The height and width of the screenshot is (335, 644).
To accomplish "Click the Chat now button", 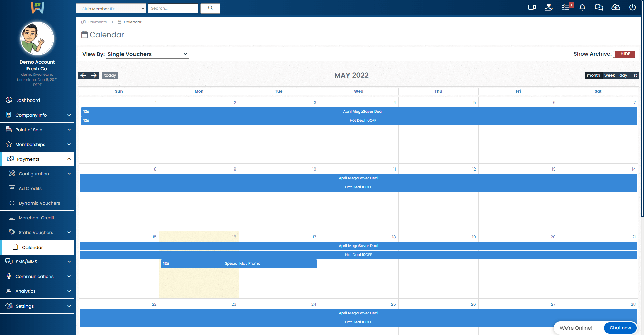I will (620, 328).
